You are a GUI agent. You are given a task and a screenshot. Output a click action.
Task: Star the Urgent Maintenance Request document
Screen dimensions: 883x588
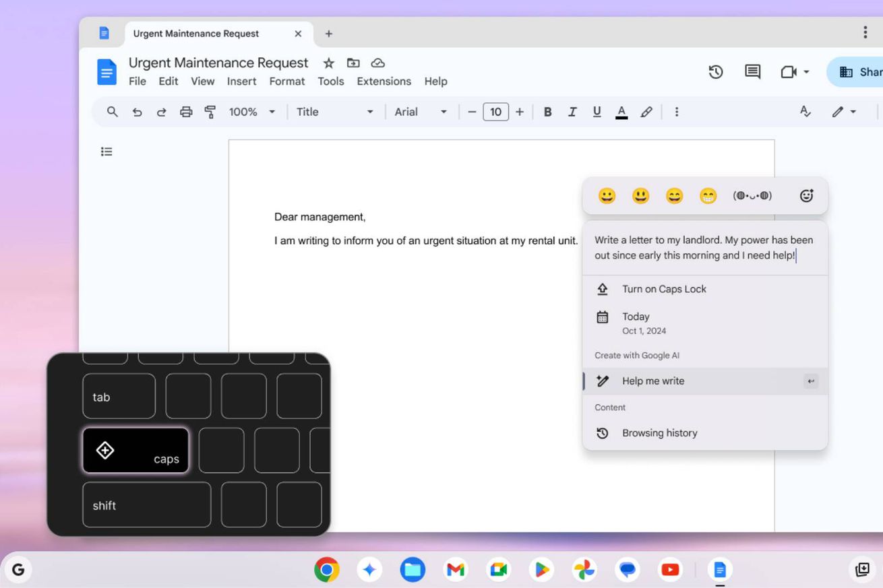[328, 63]
